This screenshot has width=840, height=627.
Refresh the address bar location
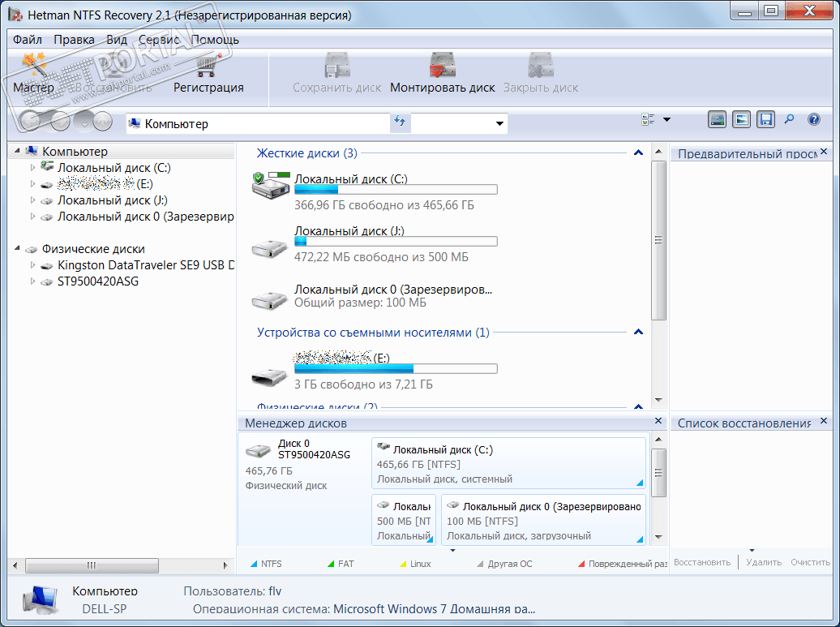pyautogui.click(x=400, y=121)
